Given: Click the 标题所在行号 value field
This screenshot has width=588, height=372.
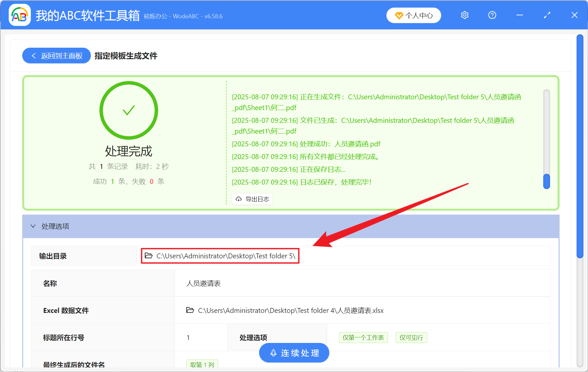Looking at the screenshot, I should click(x=201, y=337).
